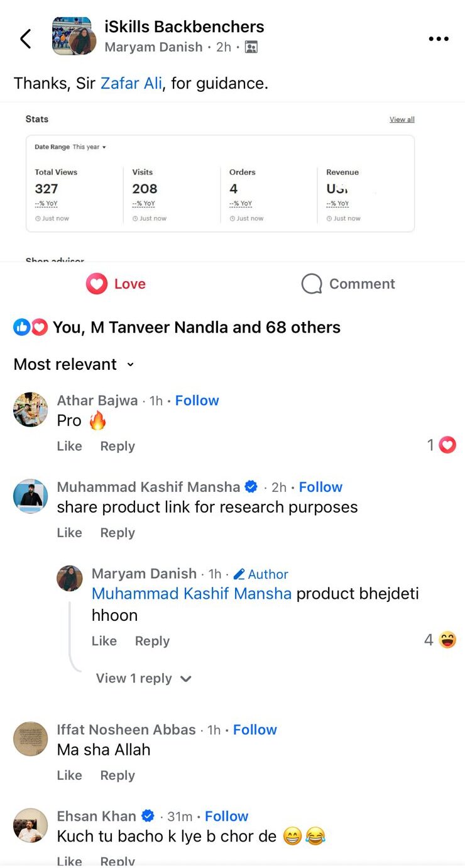
Task: Like Muhammad Kashif Mansha's comment
Action: (69, 533)
